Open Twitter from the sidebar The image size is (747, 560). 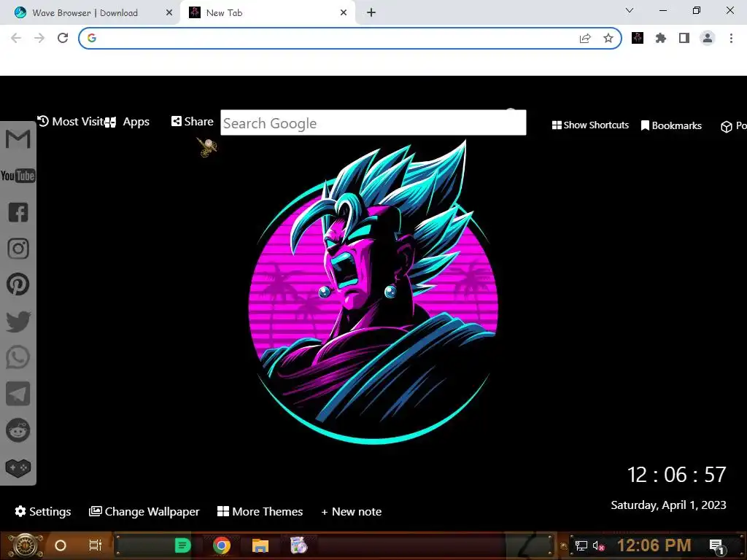click(18, 322)
